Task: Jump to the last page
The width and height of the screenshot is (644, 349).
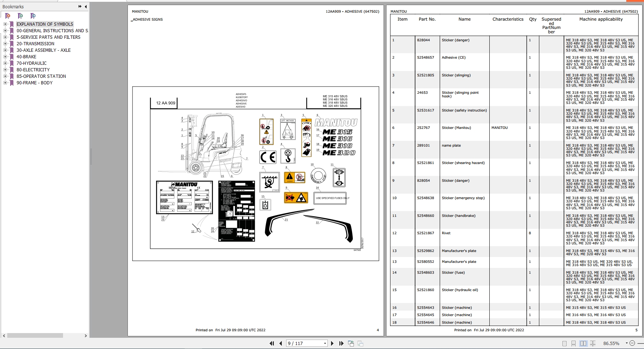Action: (x=341, y=343)
